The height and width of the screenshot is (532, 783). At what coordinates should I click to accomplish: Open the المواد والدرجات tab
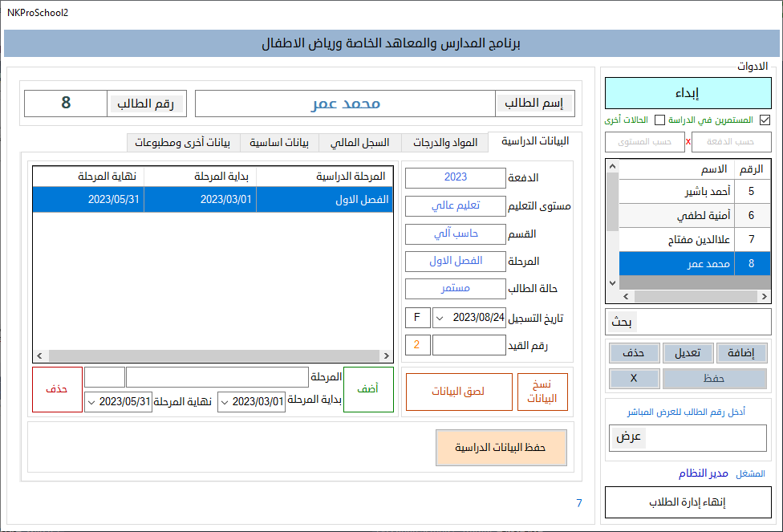(445, 143)
